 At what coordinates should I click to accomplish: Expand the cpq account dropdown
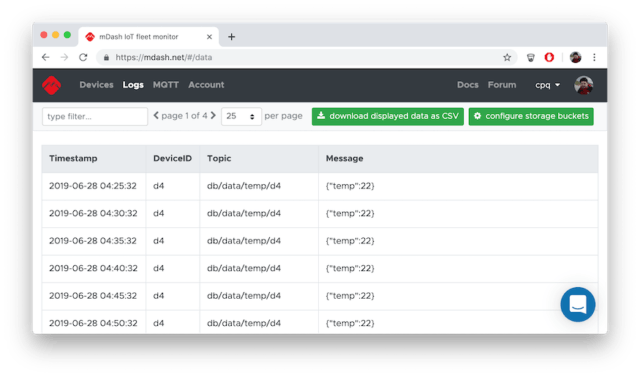pos(547,85)
